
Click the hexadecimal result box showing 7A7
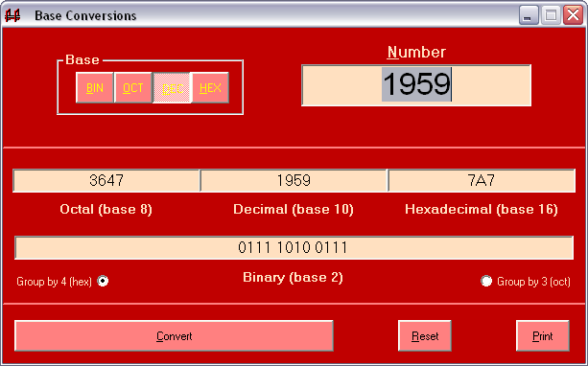(482, 180)
